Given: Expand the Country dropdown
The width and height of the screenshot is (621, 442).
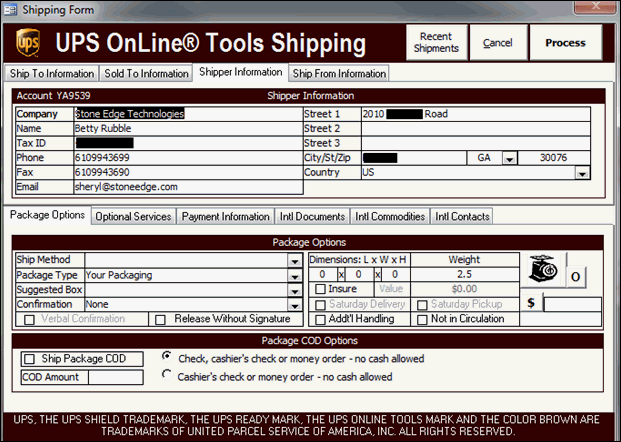Looking at the screenshot, I should 582,173.
